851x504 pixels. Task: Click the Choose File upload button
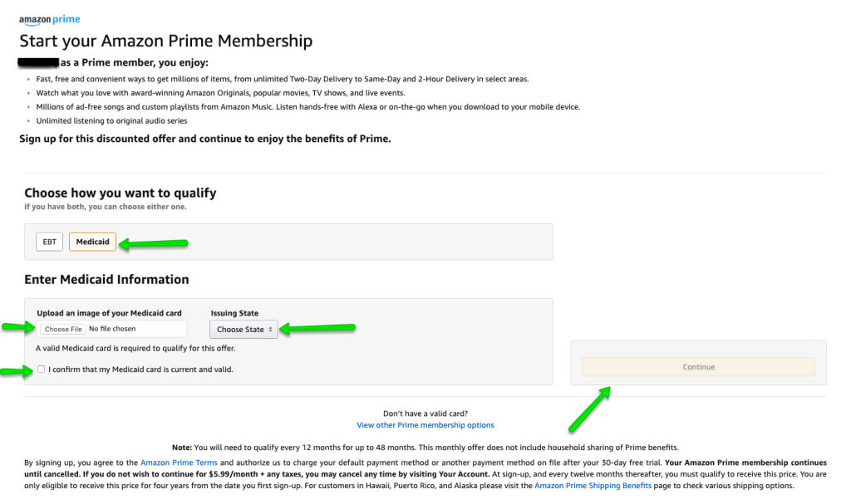pyautogui.click(x=63, y=330)
